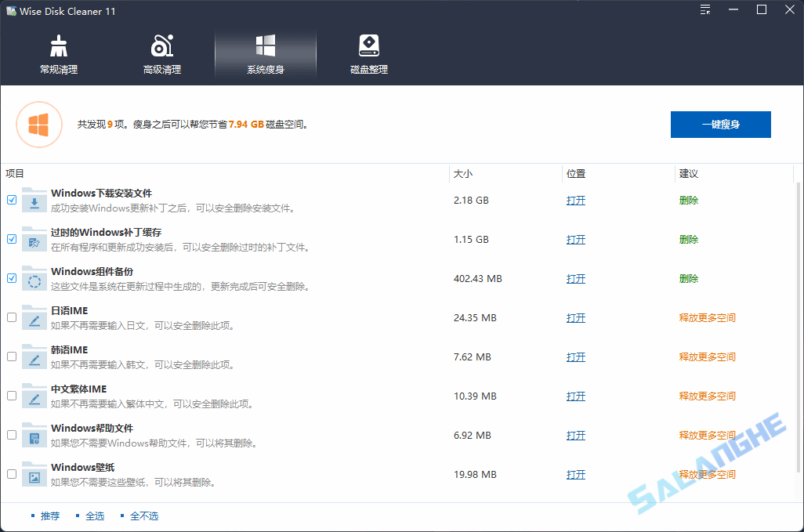The image size is (804, 532).
Task: Click the Windows logo summary icon
Action: pyautogui.click(x=39, y=125)
